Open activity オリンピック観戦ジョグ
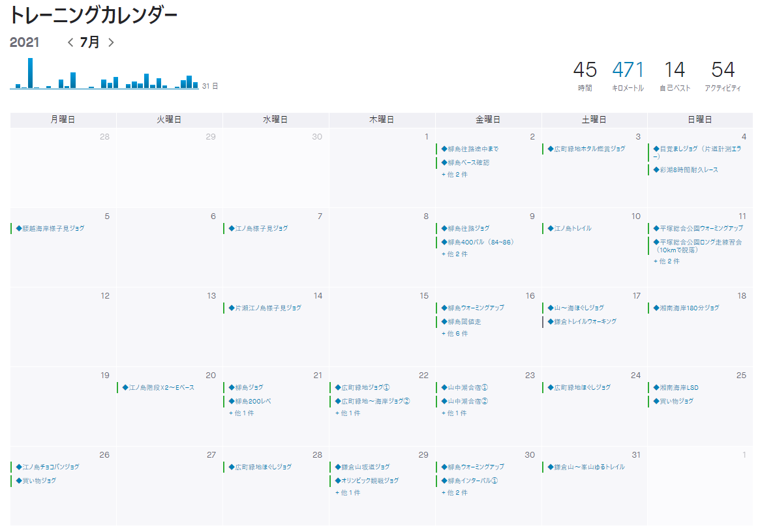760x532 pixels. pos(367,480)
